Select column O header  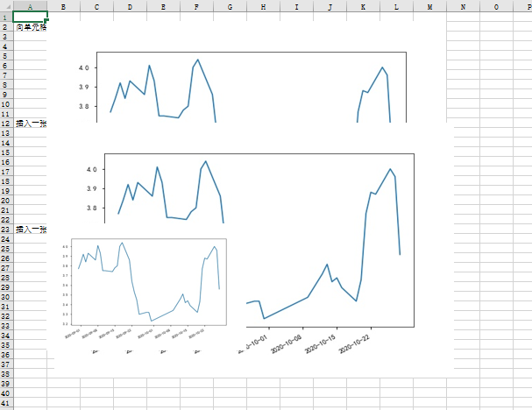pyautogui.click(x=496, y=6)
